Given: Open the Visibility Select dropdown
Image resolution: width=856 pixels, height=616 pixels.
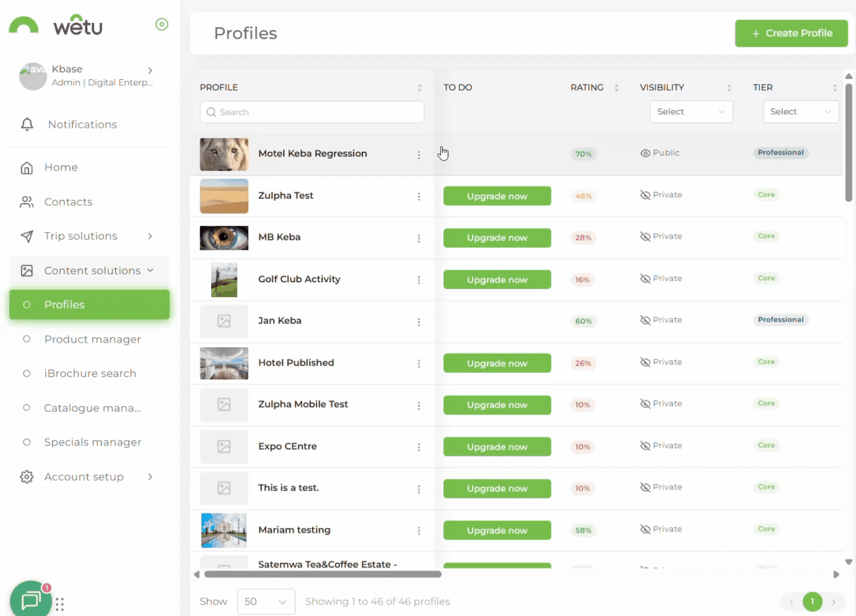Looking at the screenshot, I should click(691, 112).
